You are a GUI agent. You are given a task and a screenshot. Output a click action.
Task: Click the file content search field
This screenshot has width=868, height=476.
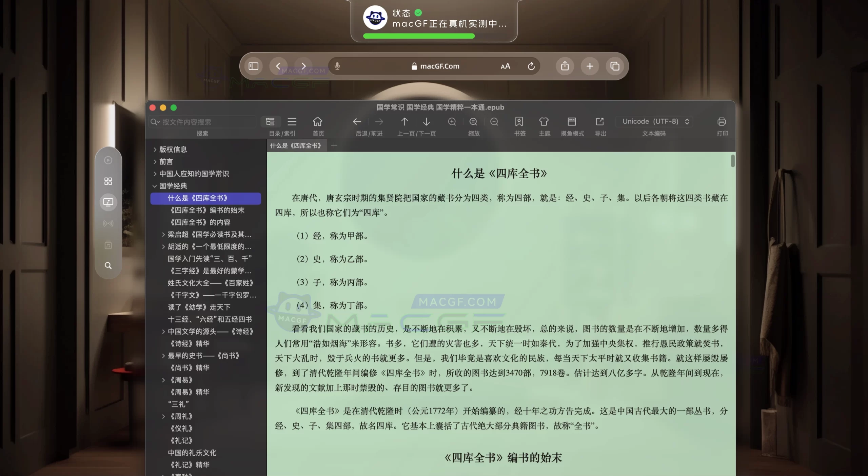[x=202, y=122]
